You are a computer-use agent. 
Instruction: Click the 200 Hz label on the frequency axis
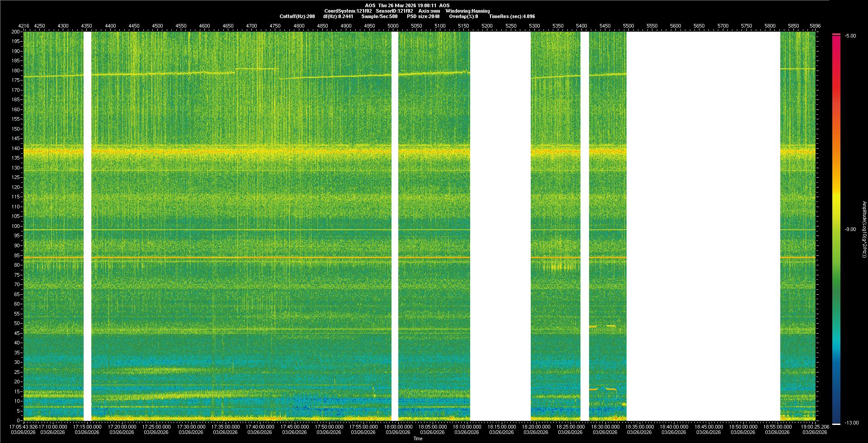(x=16, y=32)
